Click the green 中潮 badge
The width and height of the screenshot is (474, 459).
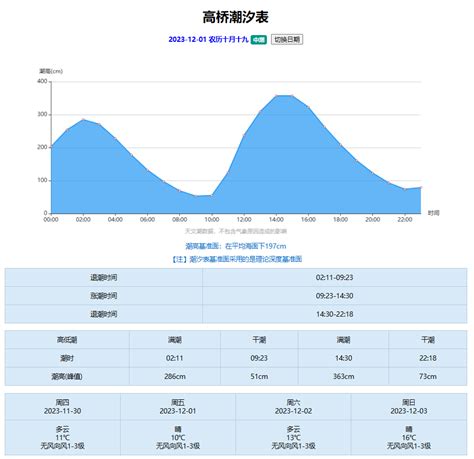pos(259,40)
